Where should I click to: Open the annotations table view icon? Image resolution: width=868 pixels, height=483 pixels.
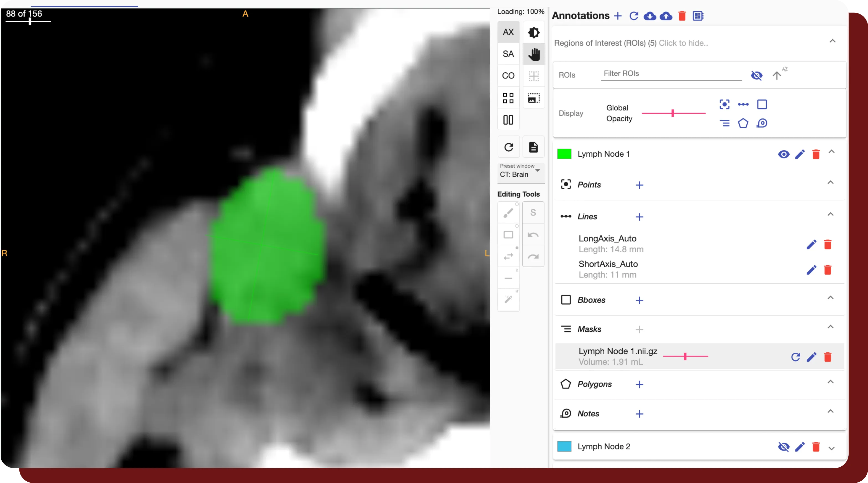point(698,16)
